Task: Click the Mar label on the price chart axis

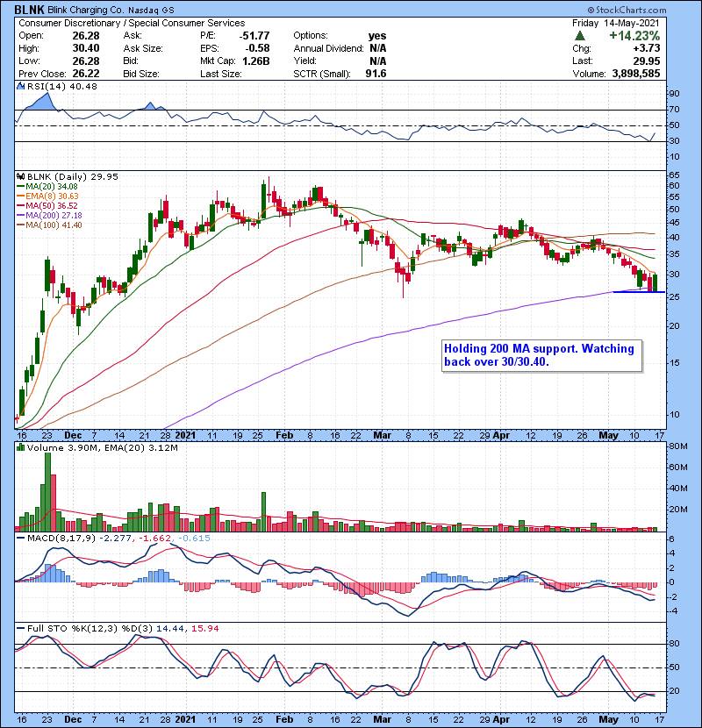Action: pyautogui.click(x=383, y=436)
